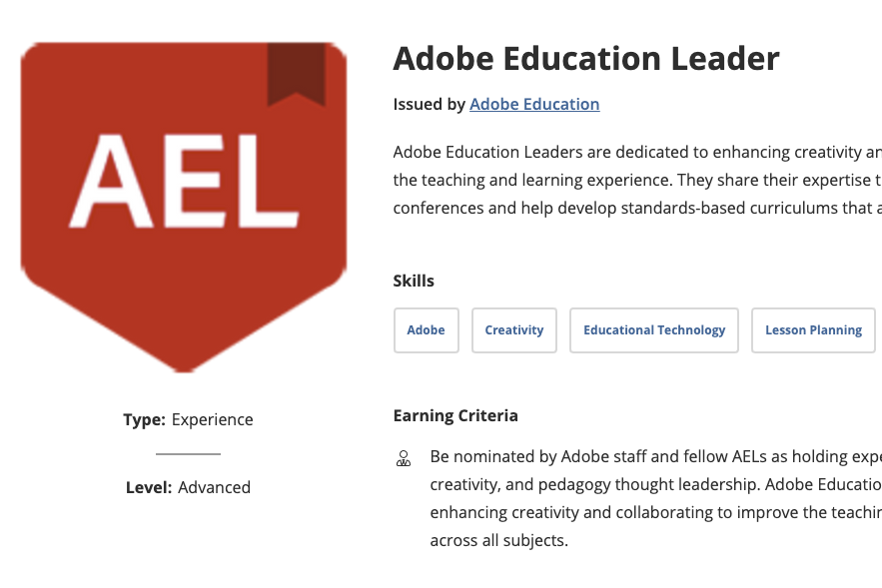
Task: Open the Lesson Planning skill tag
Action: click(x=813, y=330)
